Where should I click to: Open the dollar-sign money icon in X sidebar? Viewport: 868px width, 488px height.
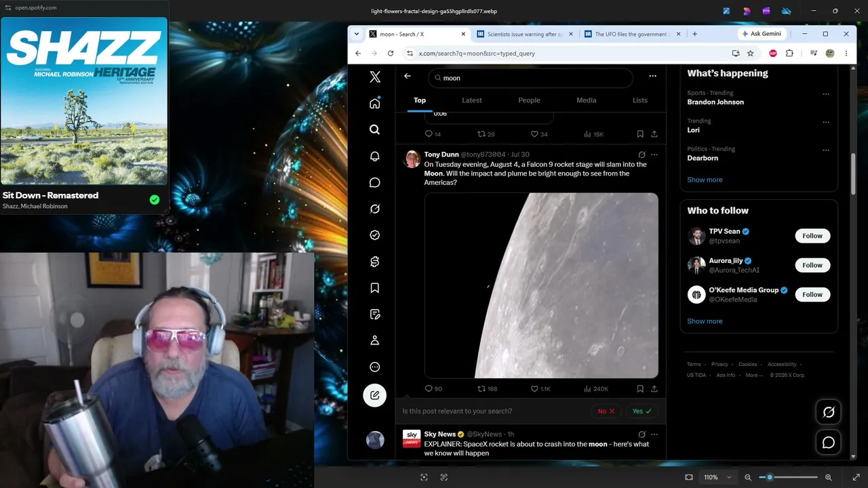tap(375, 262)
